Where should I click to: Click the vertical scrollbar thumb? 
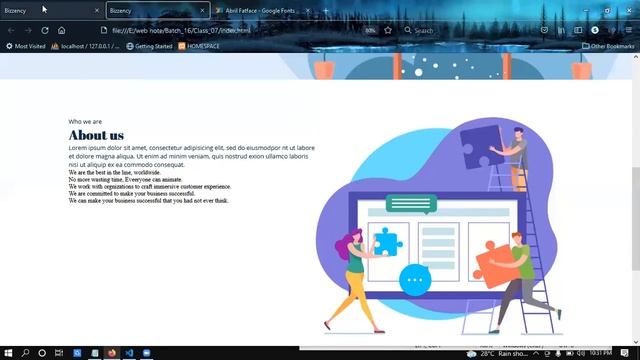(x=636, y=218)
